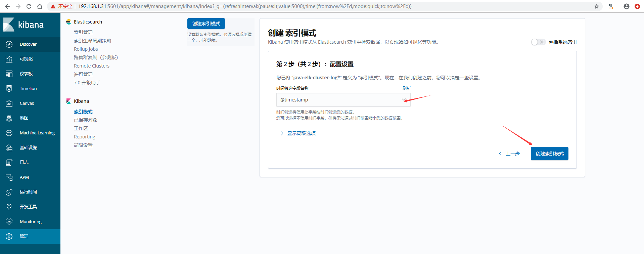The width and height of the screenshot is (644, 254).
Task: Reload the page with refresh icon
Action: [29, 6]
